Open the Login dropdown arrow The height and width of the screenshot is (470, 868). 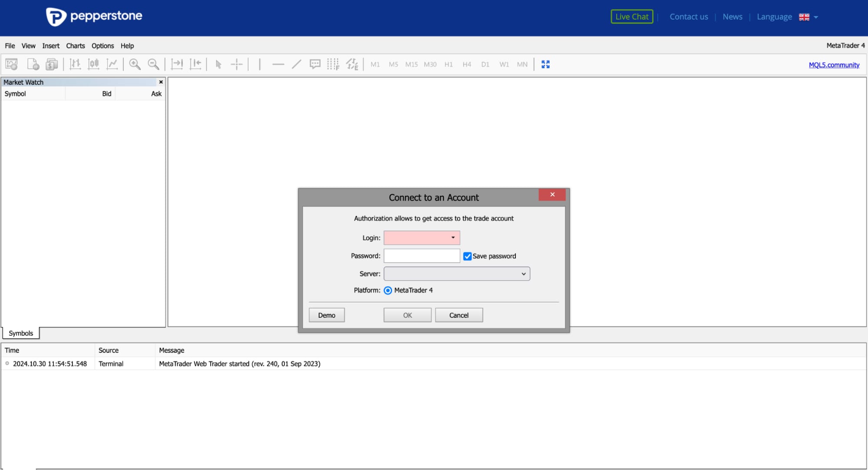click(x=453, y=238)
